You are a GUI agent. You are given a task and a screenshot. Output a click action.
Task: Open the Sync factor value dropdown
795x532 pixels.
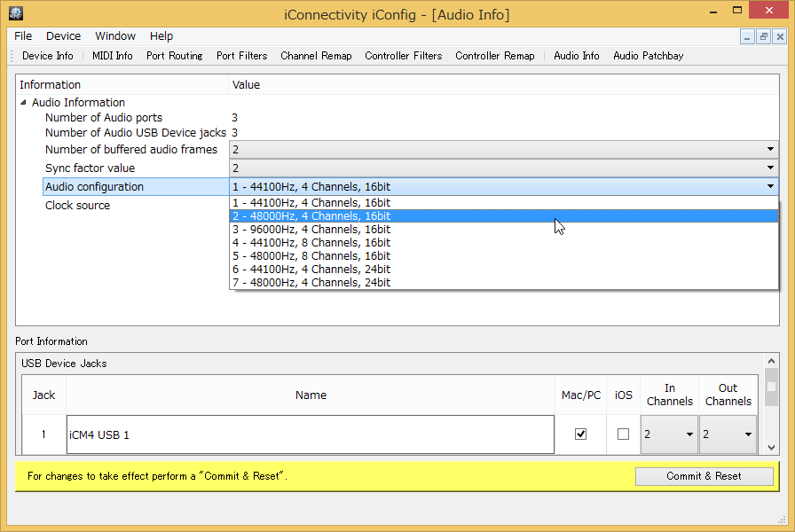tap(504, 168)
